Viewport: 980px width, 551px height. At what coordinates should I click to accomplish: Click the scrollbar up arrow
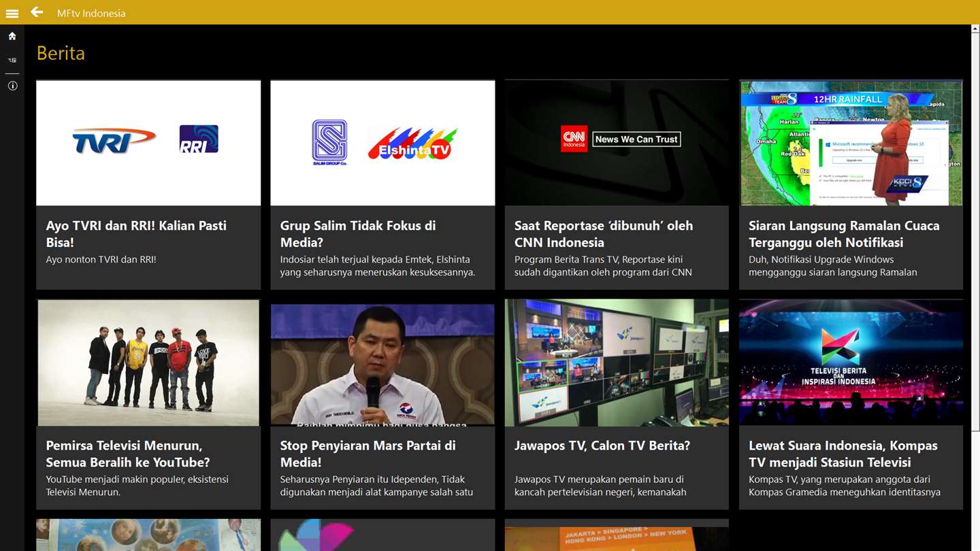pos(975,29)
